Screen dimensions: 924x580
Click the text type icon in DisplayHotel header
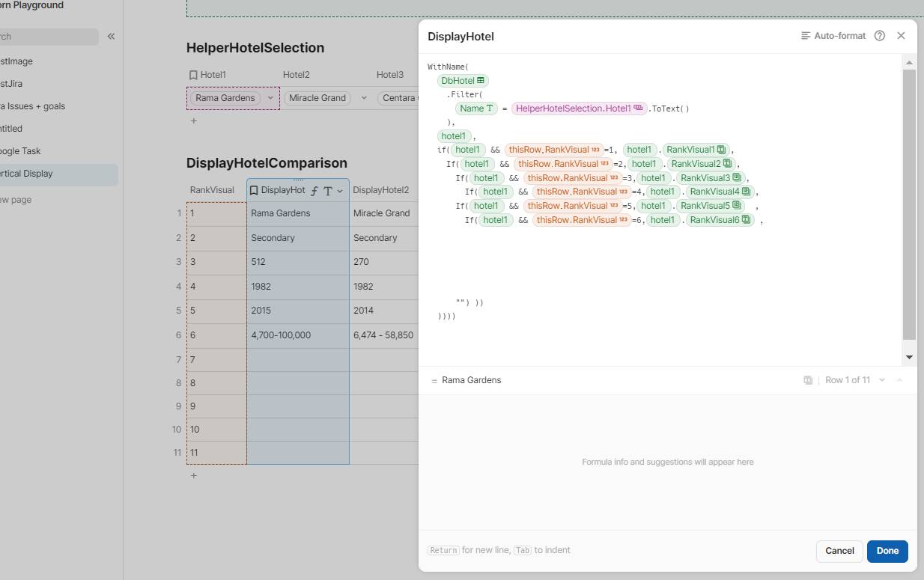click(x=327, y=191)
